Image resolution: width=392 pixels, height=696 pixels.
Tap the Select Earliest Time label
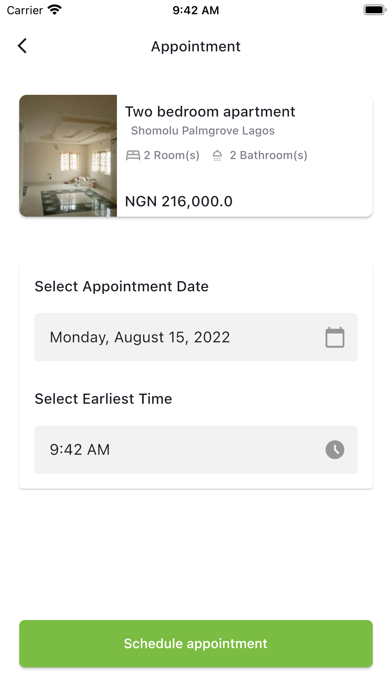click(x=103, y=399)
